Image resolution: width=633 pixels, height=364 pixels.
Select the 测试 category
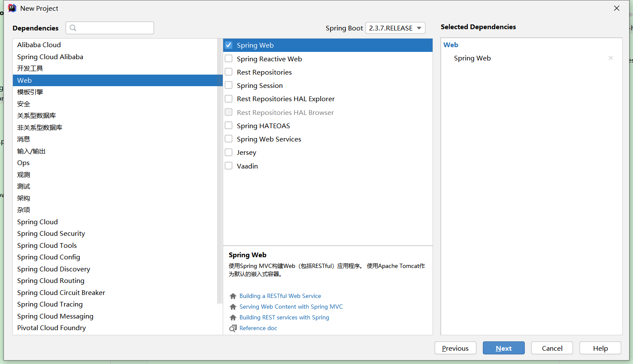115,186
